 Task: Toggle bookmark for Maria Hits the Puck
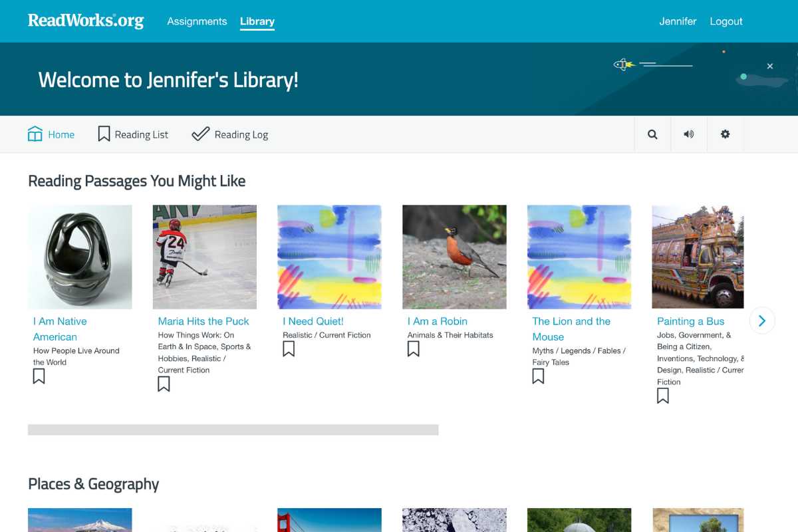[x=164, y=384]
